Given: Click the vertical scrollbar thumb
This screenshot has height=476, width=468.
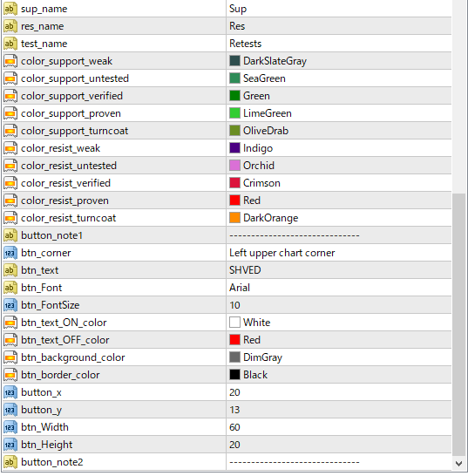Looking at the screenshot, I should coord(459,324).
